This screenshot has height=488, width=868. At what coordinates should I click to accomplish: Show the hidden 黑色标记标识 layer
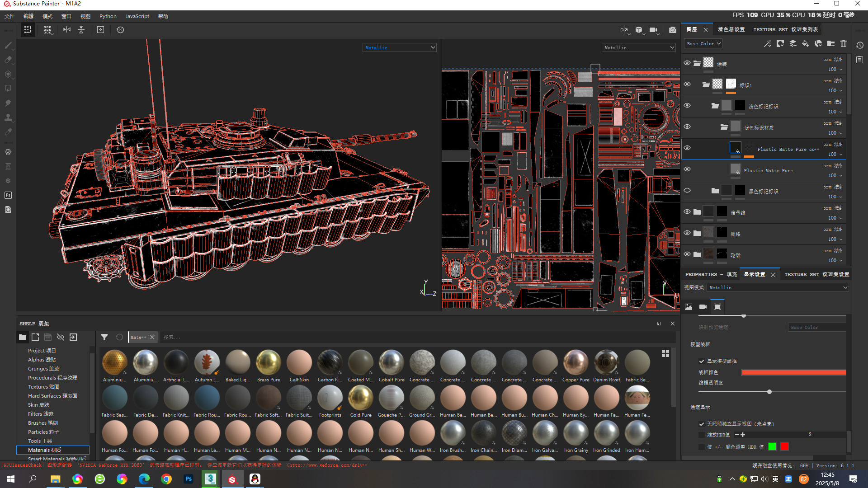click(x=687, y=191)
